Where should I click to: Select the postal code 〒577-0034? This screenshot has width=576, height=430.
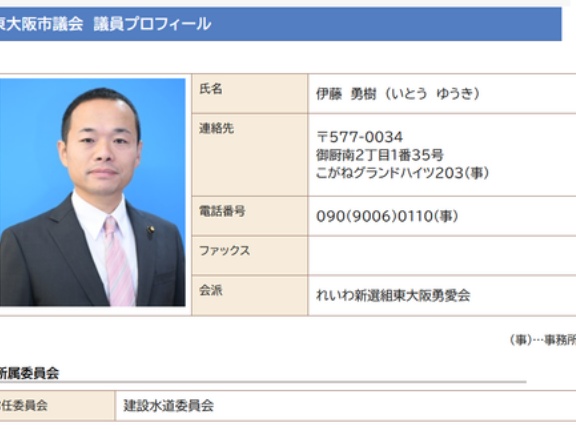360,137
